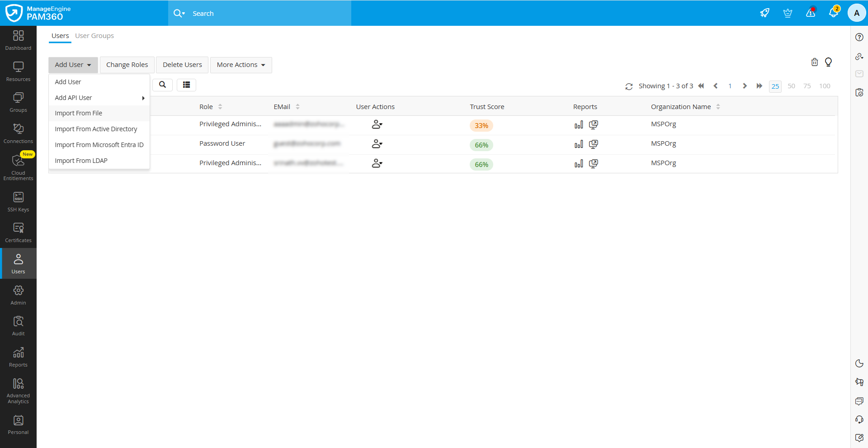Navigate to SSH Keys in the sidebar
The width and height of the screenshot is (868, 448).
click(18, 200)
